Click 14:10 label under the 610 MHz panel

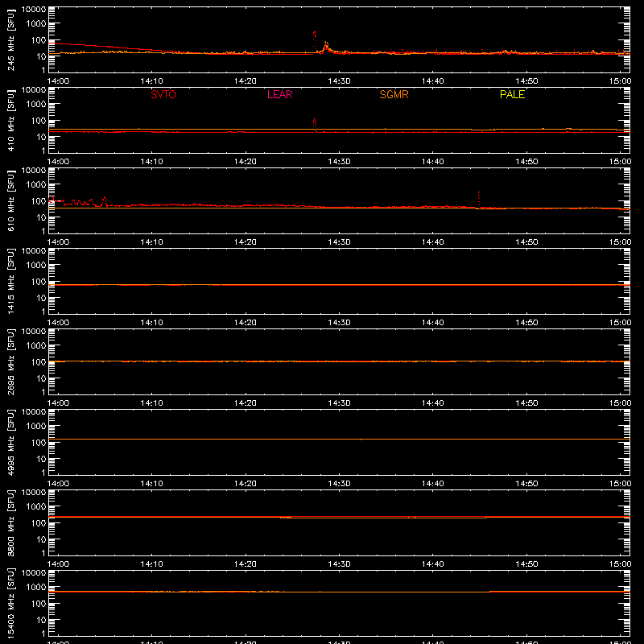(x=151, y=242)
